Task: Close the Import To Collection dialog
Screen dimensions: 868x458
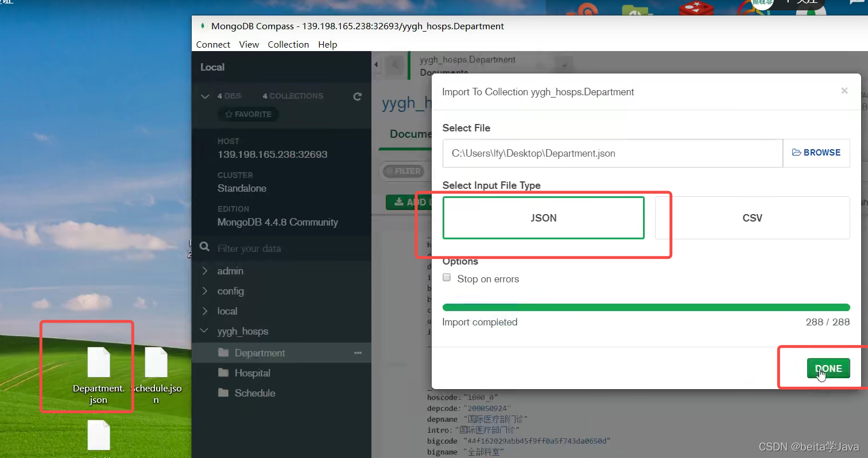Action: click(x=844, y=91)
